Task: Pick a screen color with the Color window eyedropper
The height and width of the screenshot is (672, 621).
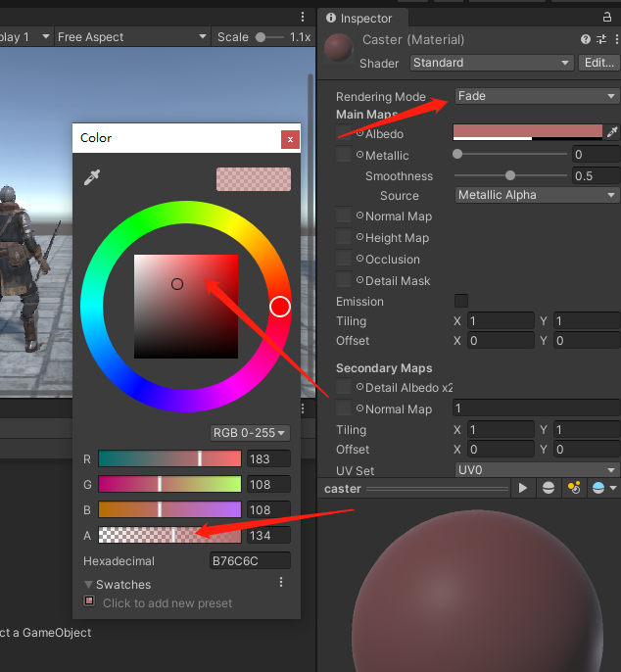Action: pos(92,177)
